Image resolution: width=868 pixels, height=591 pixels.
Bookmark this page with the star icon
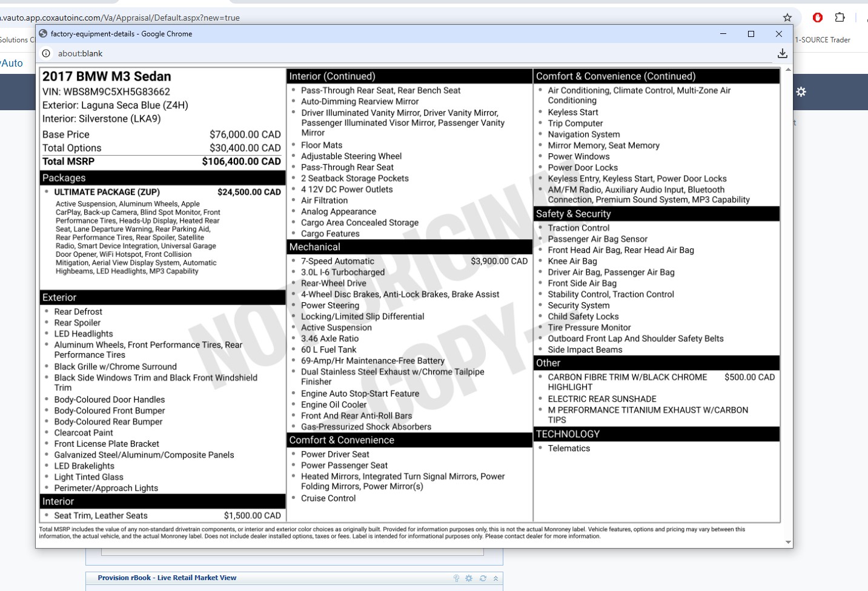[787, 18]
